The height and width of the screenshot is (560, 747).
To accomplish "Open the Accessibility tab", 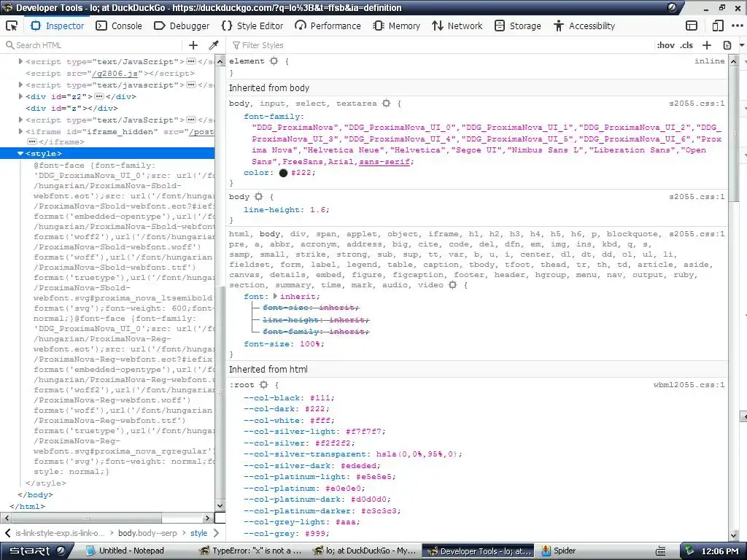I will pyautogui.click(x=584, y=26).
